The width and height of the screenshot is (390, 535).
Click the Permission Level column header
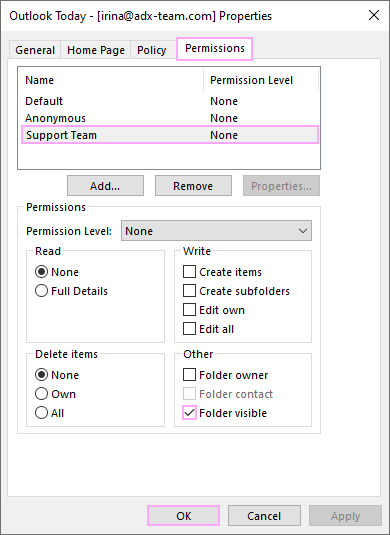tap(261, 80)
